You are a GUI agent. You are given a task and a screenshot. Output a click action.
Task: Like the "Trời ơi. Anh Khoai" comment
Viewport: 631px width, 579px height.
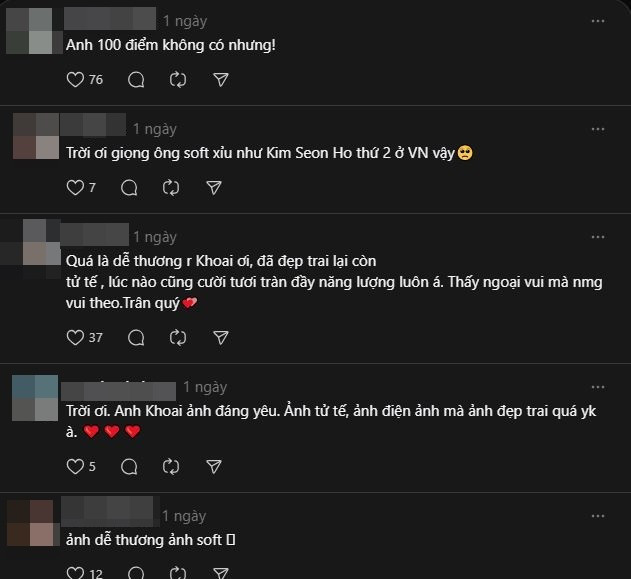pos(75,466)
